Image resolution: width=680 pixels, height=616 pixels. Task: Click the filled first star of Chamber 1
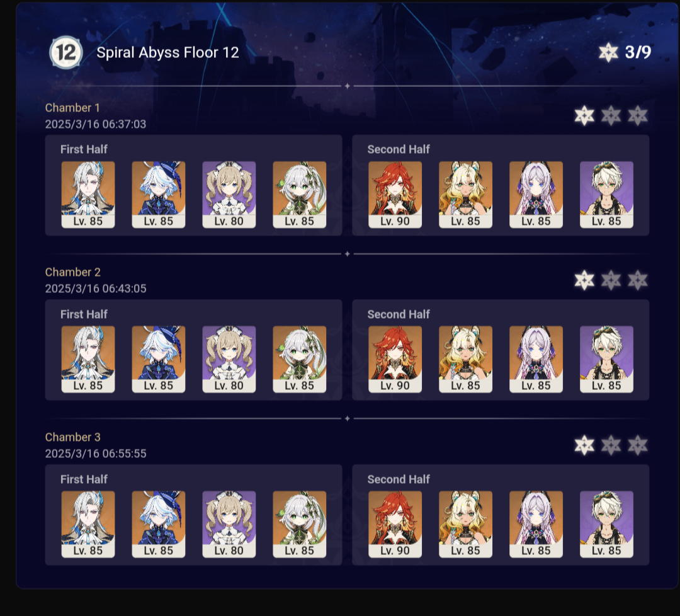(x=584, y=116)
